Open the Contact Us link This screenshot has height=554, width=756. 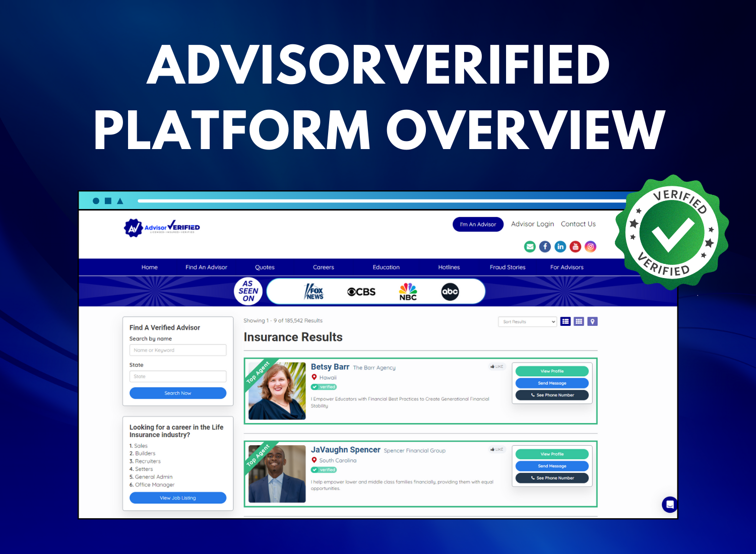(x=578, y=224)
